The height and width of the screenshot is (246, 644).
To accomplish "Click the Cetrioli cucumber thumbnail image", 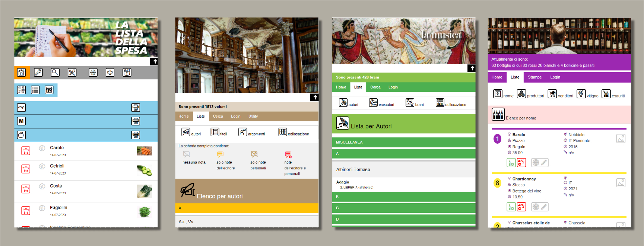I will coord(144,170).
